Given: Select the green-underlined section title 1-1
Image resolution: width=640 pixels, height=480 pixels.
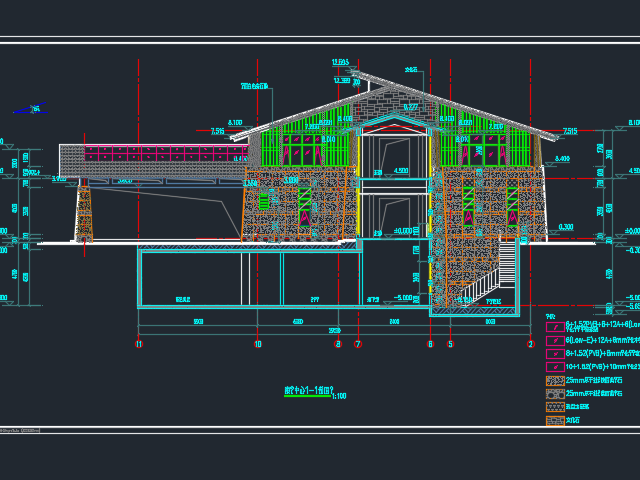Looking at the screenshot, I should coord(308,391).
